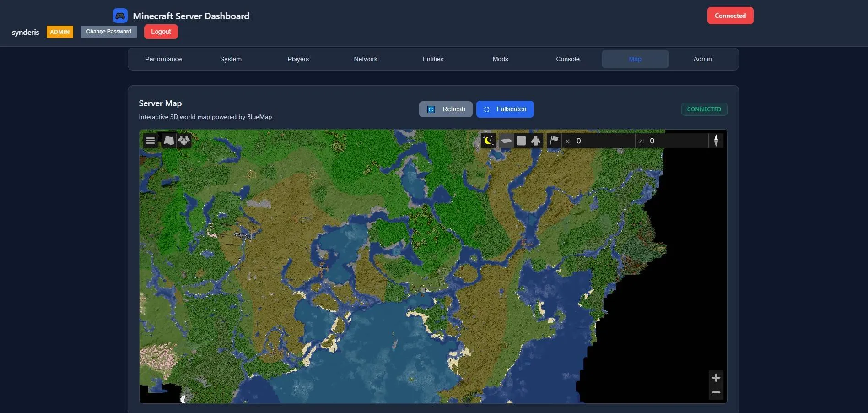Open the BlueMap hamburger menu
This screenshot has width=868, height=413.
151,141
